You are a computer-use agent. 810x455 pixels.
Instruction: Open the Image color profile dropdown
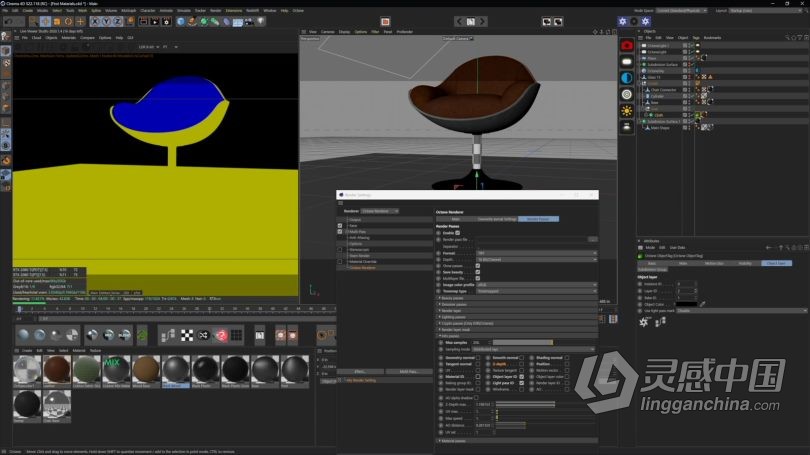pos(537,285)
